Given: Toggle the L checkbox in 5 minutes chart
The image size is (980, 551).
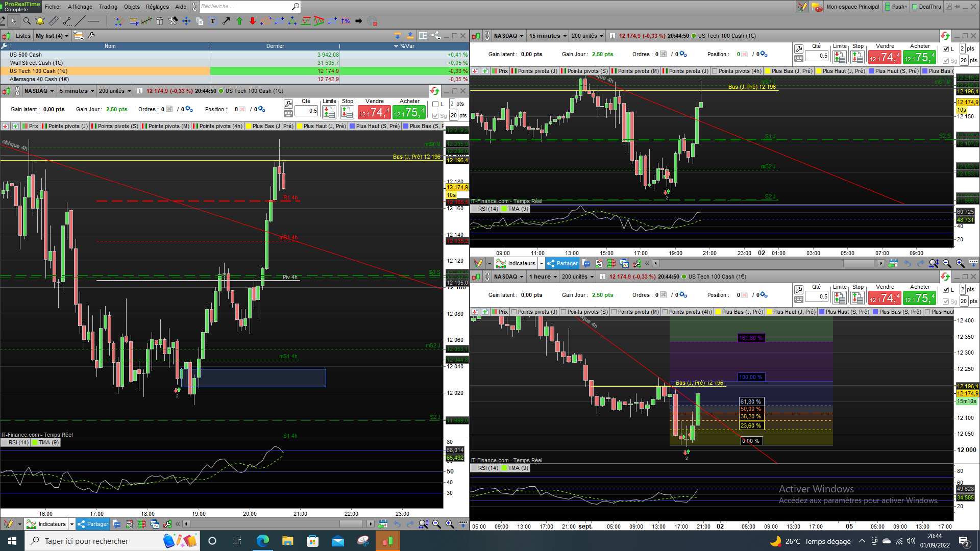Looking at the screenshot, I should click(x=435, y=104).
